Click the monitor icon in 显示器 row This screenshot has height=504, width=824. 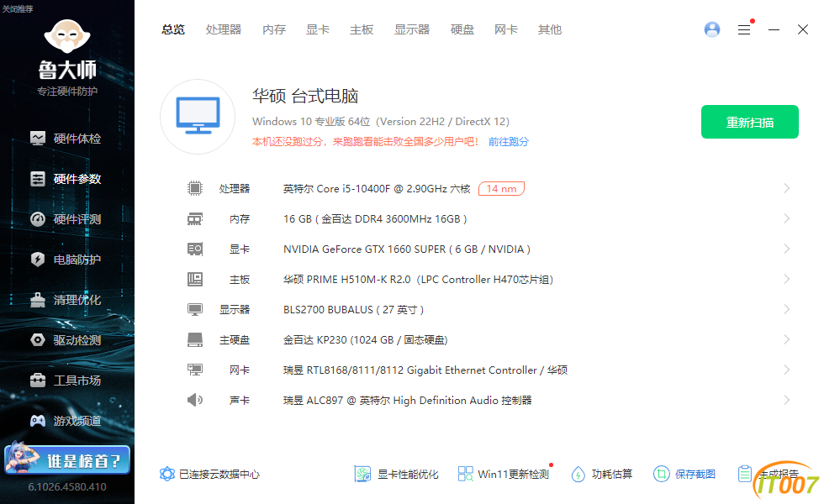click(x=195, y=310)
